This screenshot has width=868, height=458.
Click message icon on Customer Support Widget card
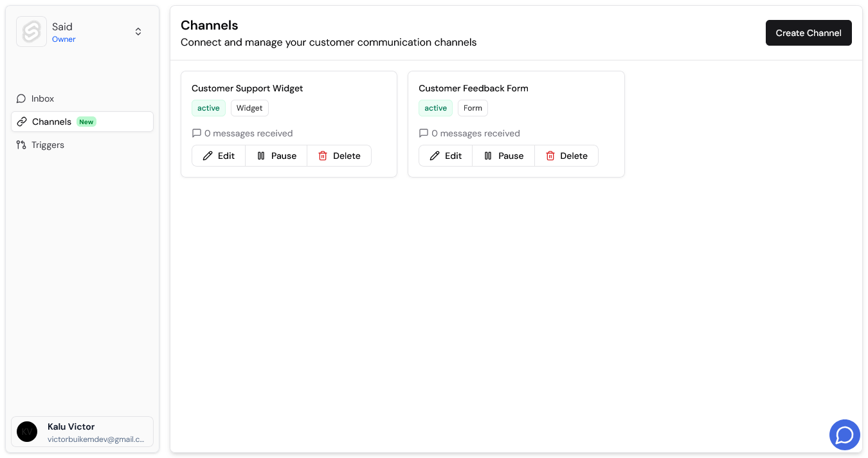click(x=197, y=133)
